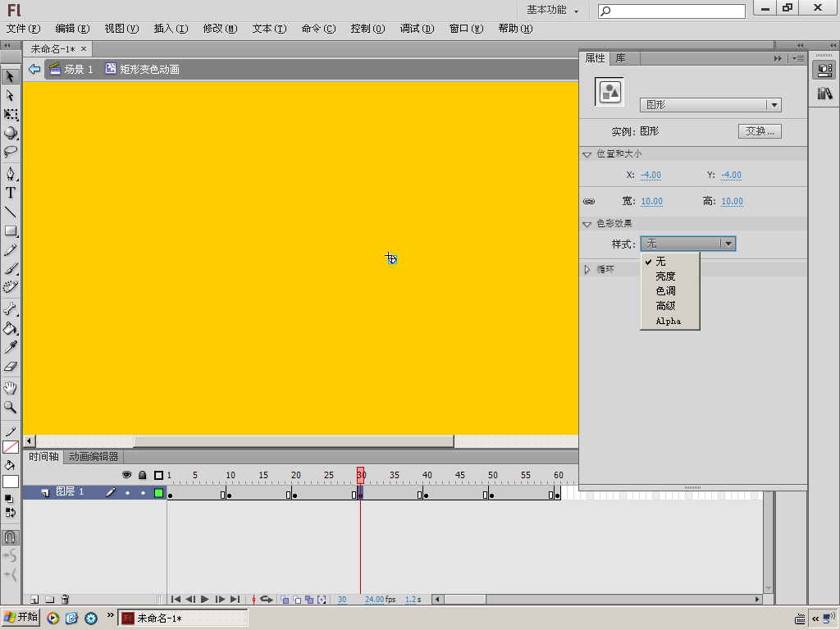Viewport: 840px width, 630px height.
Task: Click frame 40 on the timeline ruler
Action: [427, 475]
